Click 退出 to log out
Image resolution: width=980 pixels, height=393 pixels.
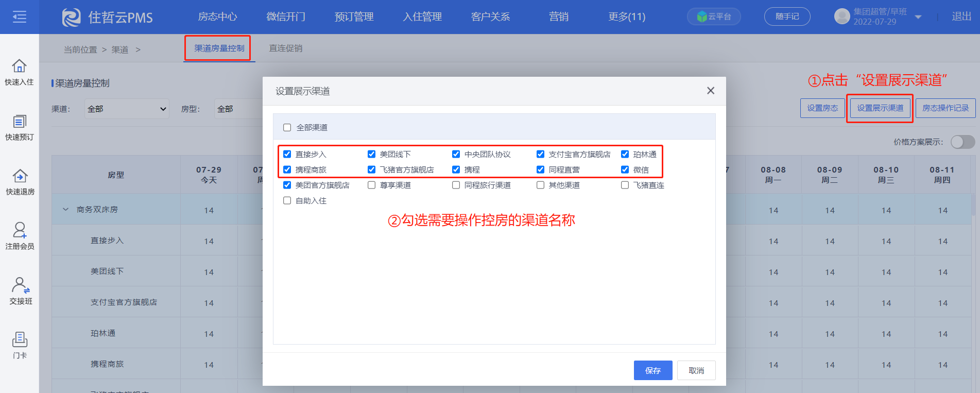click(x=961, y=16)
